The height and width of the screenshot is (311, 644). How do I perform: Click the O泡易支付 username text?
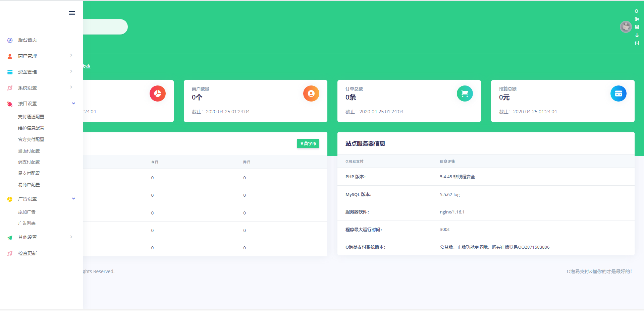pos(637,27)
